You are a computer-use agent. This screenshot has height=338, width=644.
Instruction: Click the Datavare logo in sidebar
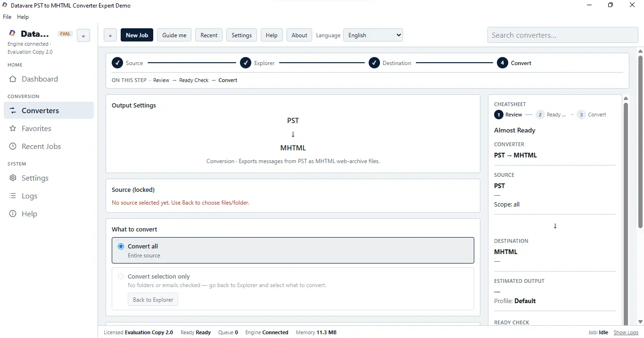coord(12,33)
